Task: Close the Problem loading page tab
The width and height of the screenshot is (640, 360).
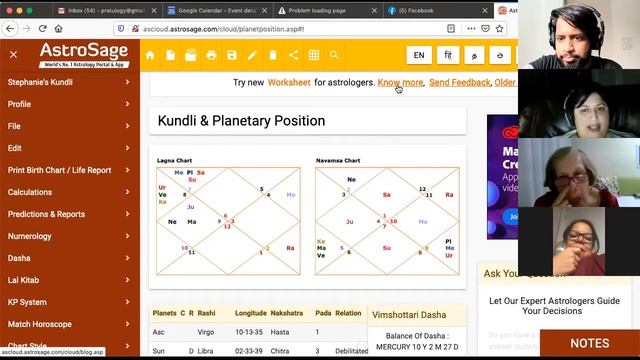Action: tap(374, 11)
